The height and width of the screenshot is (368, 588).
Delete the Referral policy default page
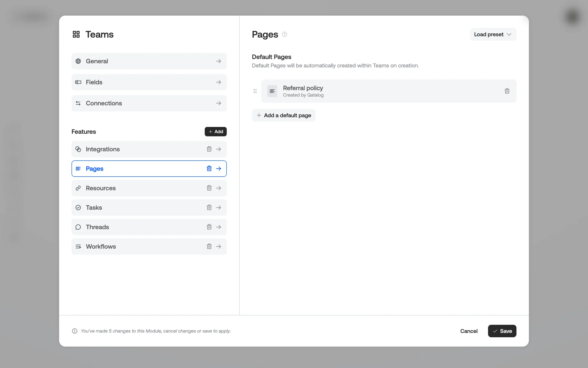tap(507, 91)
